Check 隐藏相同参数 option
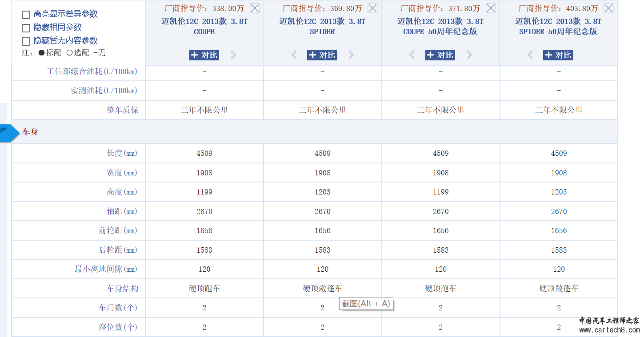This screenshot has width=644, height=337. [x=25, y=28]
